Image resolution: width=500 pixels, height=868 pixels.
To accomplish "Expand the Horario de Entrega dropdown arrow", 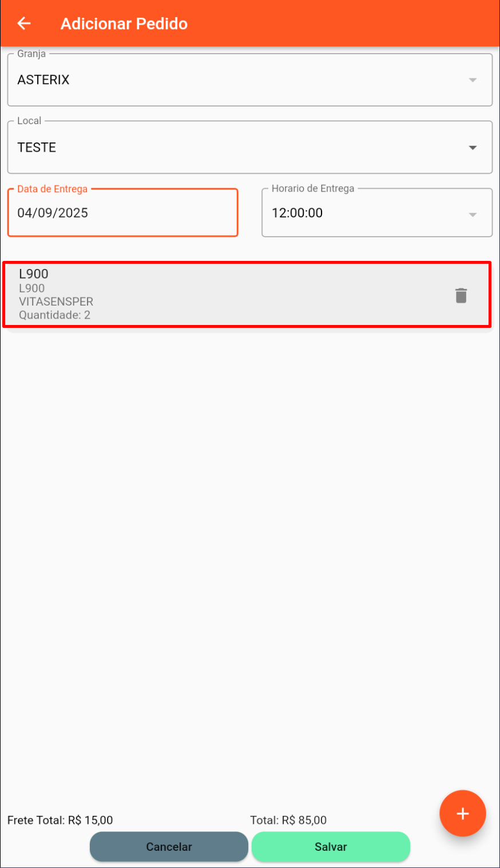I will [x=473, y=215].
